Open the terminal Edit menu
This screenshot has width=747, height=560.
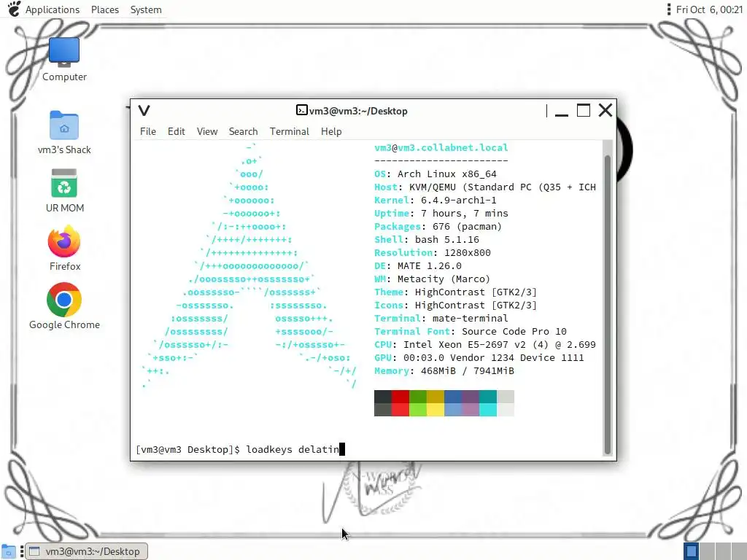point(177,131)
